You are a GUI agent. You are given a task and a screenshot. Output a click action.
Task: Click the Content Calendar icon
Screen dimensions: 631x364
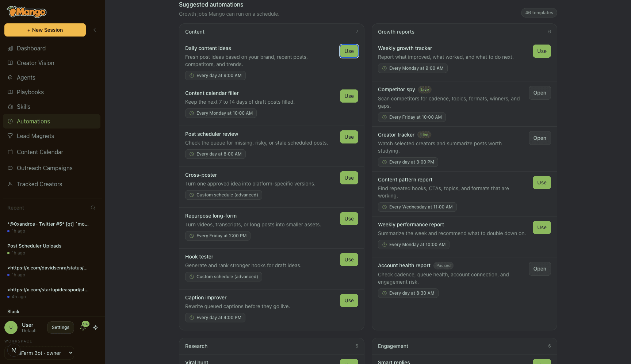(x=10, y=152)
